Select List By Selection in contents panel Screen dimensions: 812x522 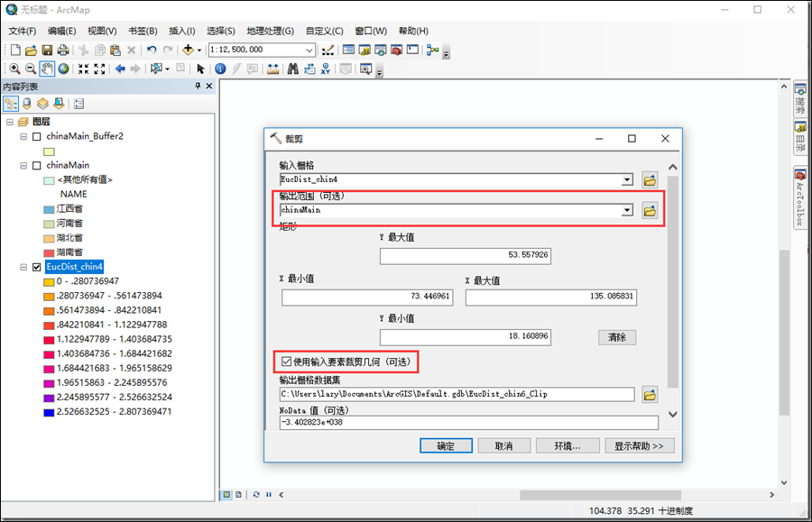click(x=57, y=102)
